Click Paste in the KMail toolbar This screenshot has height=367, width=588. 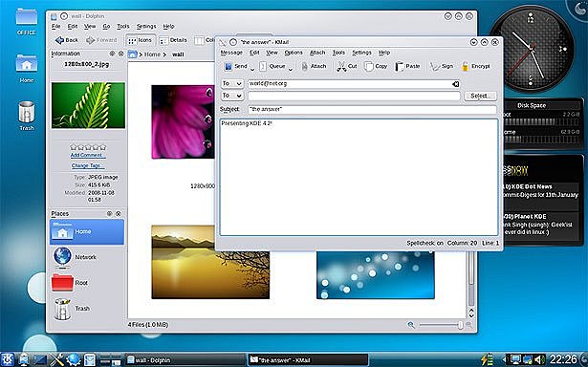point(407,66)
